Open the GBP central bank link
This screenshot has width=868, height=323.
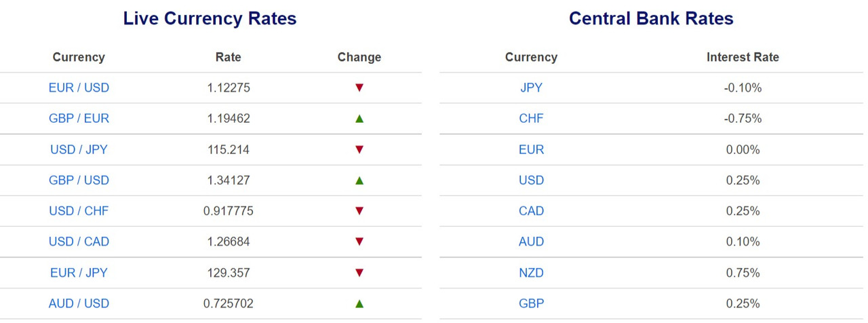tap(531, 303)
